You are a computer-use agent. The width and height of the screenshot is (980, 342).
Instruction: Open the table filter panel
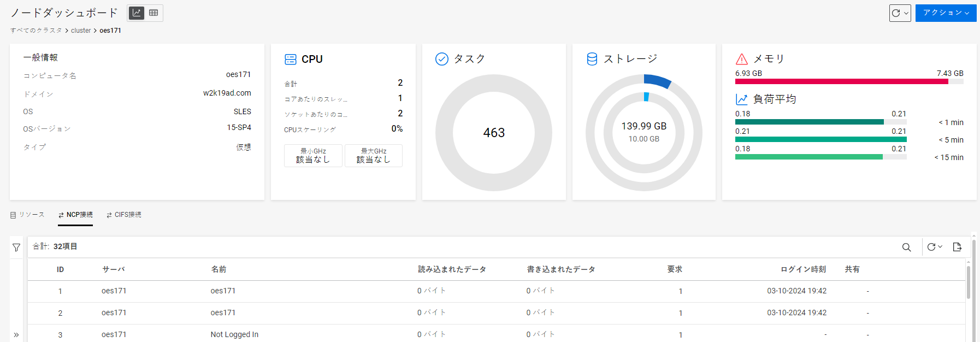(16, 247)
